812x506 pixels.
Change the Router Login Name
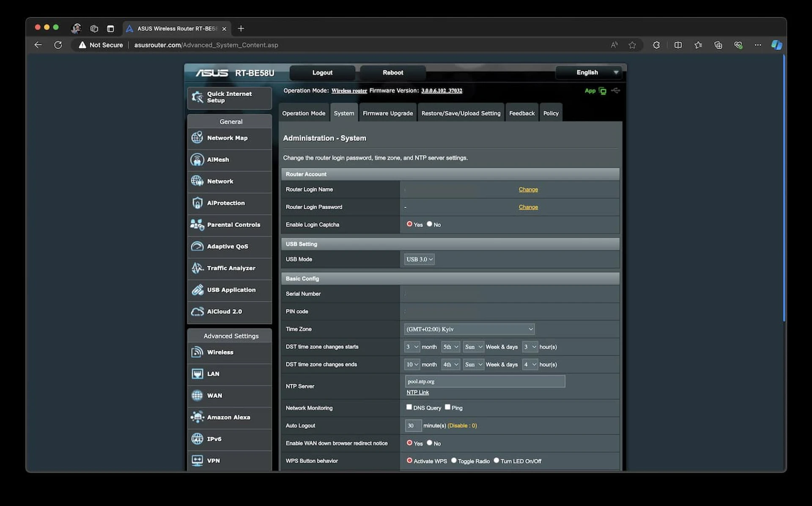point(528,189)
